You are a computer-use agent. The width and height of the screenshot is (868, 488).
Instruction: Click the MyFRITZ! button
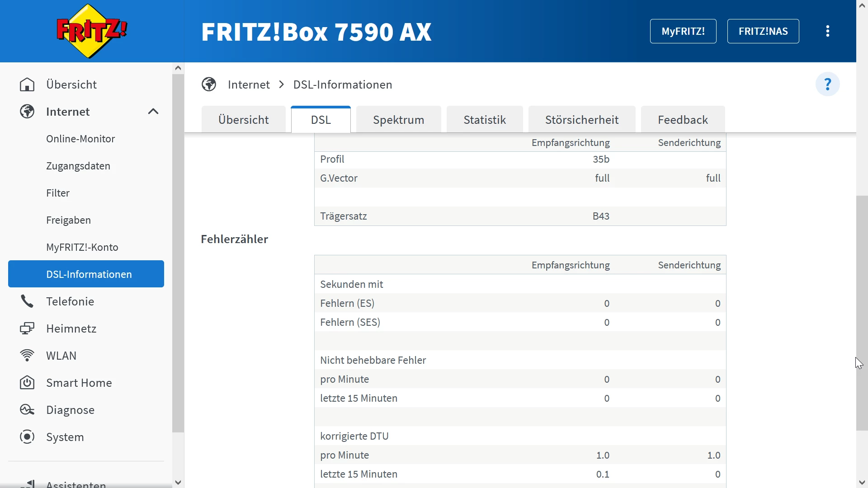(683, 31)
